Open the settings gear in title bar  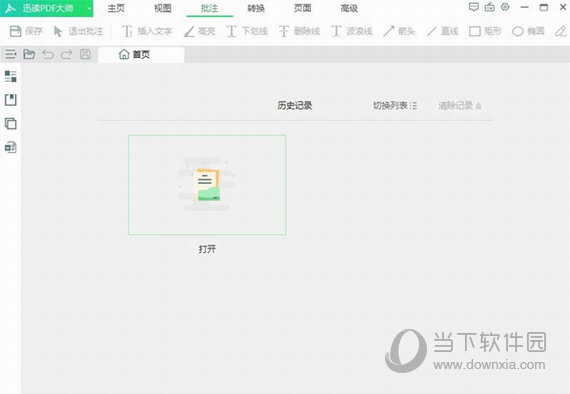click(x=505, y=7)
